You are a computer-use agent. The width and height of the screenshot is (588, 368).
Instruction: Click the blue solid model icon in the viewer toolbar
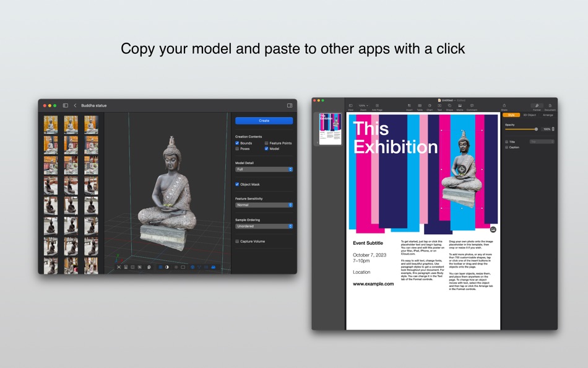214,267
